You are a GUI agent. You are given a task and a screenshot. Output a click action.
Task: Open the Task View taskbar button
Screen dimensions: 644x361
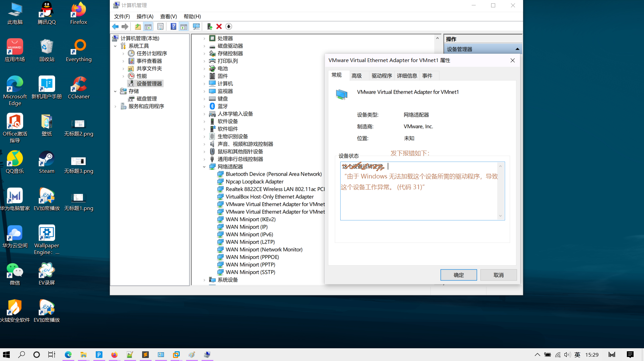coord(51,355)
